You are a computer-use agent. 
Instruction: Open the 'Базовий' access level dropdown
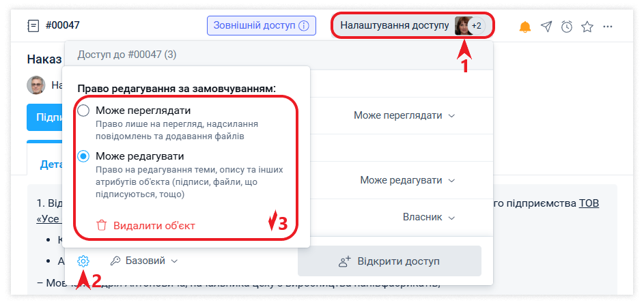tap(144, 261)
